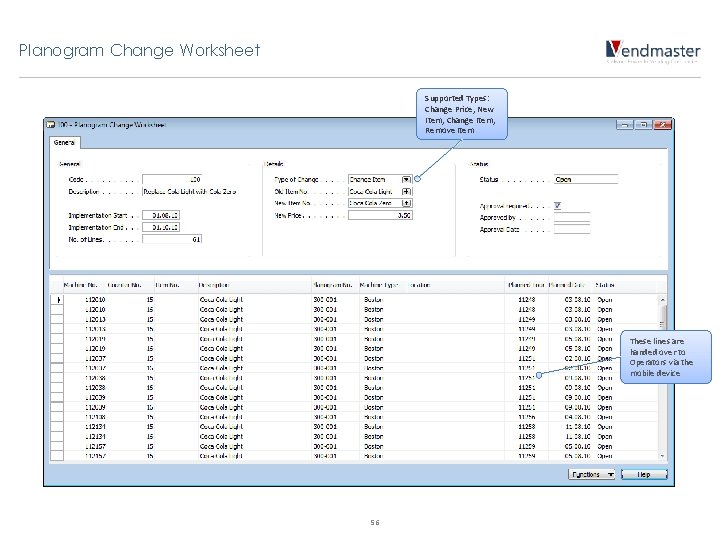The height and width of the screenshot is (540, 720).
Task: Open the Type of Change dropdown arrow
Action: tap(406, 180)
